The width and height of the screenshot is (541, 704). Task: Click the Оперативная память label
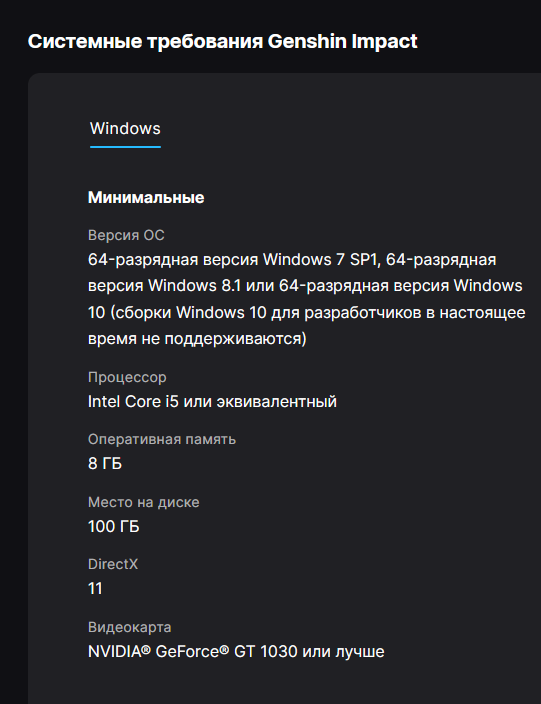(162, 439)
